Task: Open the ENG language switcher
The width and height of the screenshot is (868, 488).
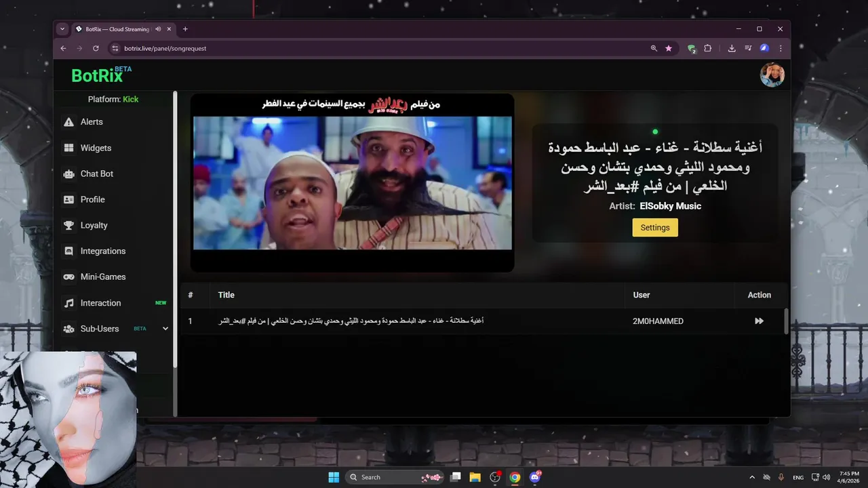Action: point(798,477)
